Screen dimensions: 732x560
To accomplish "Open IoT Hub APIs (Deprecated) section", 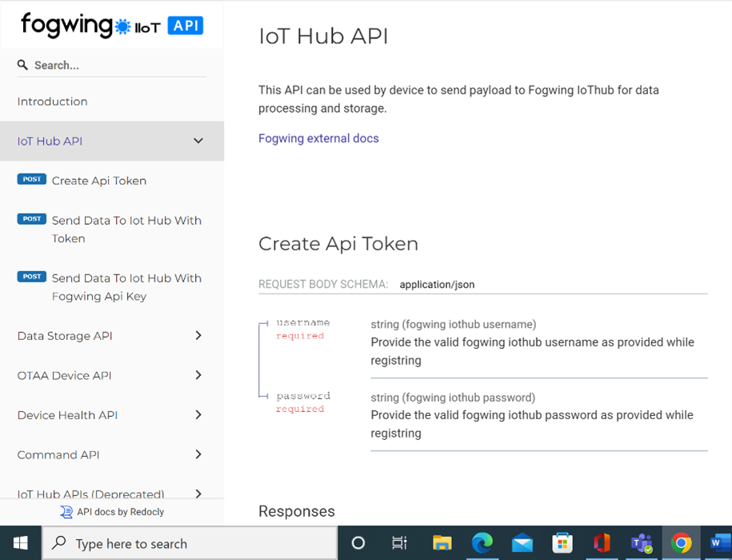I will (x=90, y=494).
